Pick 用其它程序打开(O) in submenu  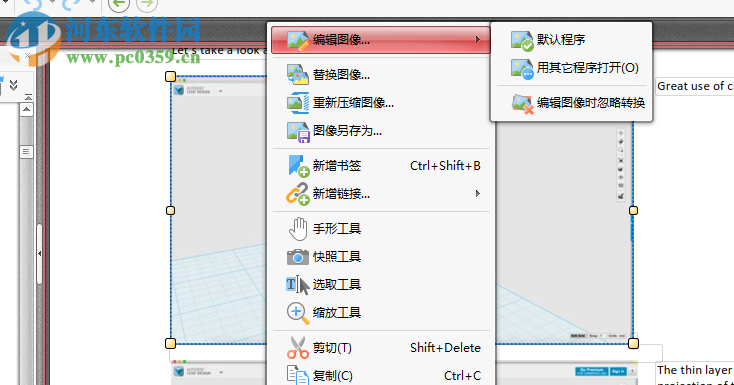tap(571, 68)
